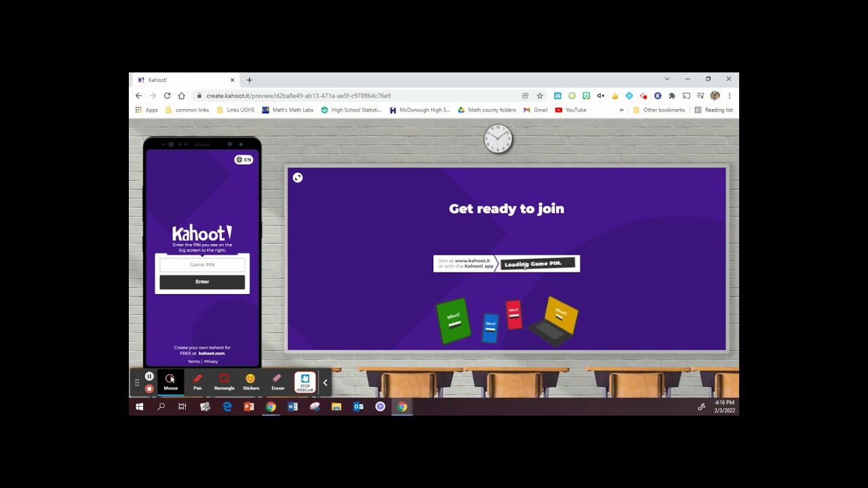Pause the screen recording

[x=149, y=377]
